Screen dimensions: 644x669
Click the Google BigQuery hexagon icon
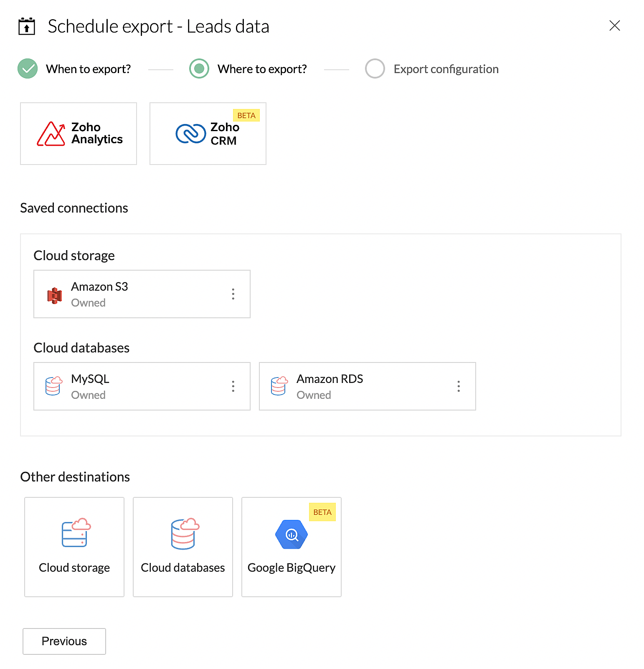(292, 534)
